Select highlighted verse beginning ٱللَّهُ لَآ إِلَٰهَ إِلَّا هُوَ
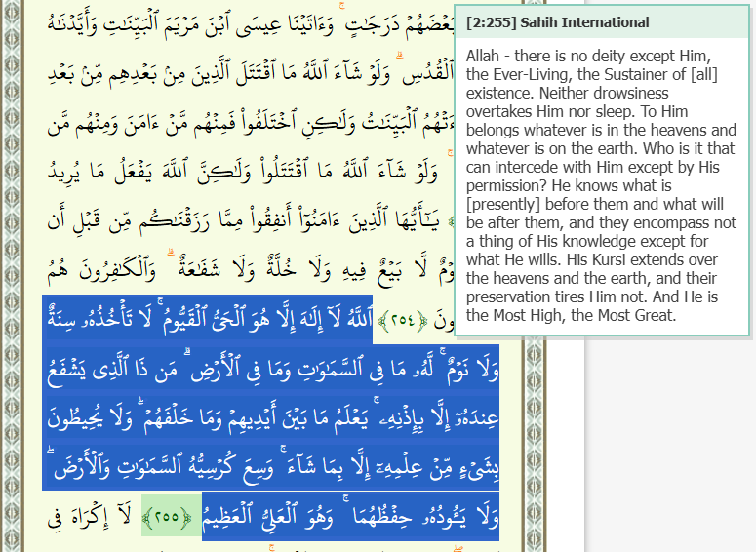The height and width of the screenshot is (552, 756). pyautogui.click(x=270, y=417)
